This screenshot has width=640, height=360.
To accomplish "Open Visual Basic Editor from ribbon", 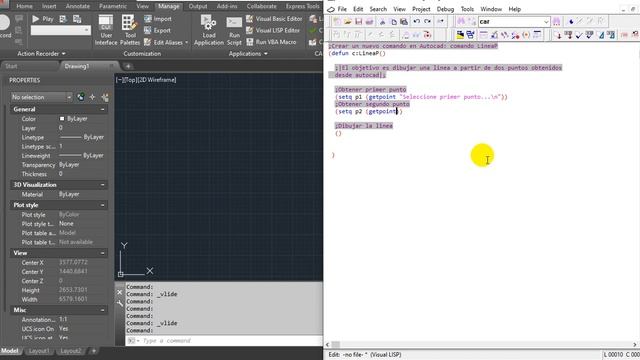I will [x=274, y=19].
